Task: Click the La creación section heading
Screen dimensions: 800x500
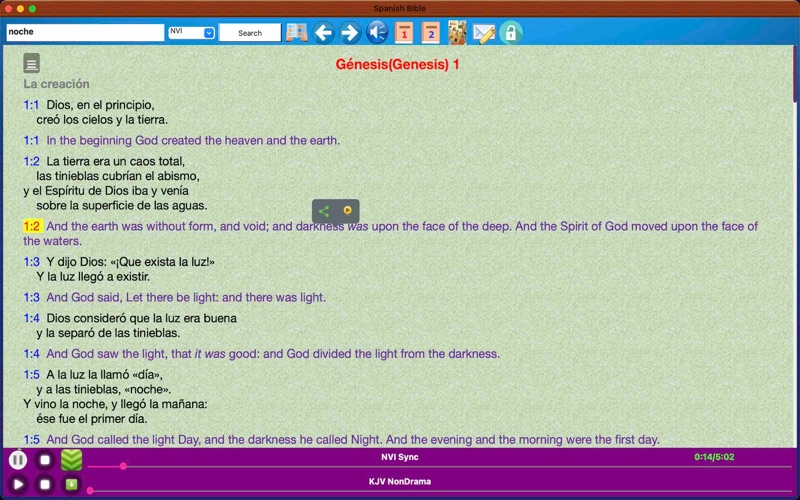Action: 56,84
